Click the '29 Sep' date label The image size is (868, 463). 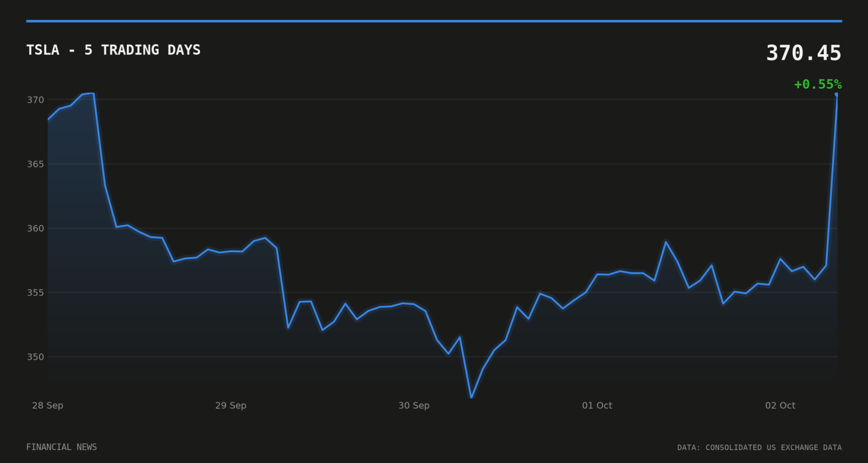[231, 405]
